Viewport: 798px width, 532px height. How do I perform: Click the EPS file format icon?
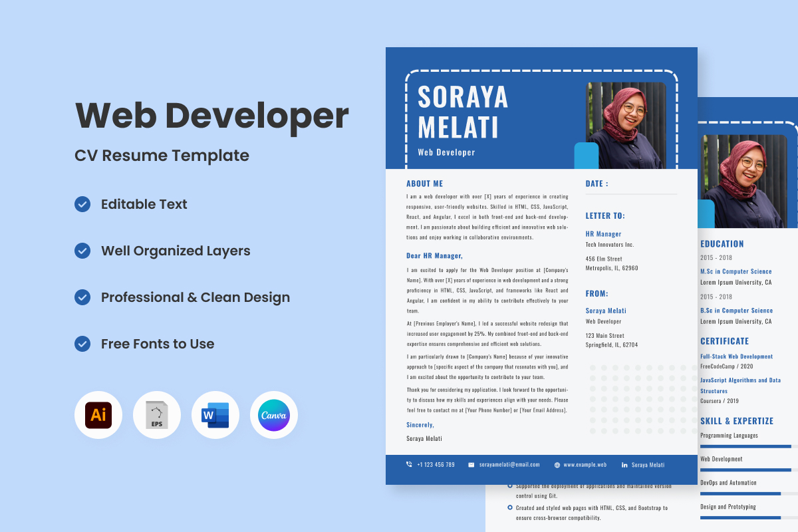tap(157, 415)
